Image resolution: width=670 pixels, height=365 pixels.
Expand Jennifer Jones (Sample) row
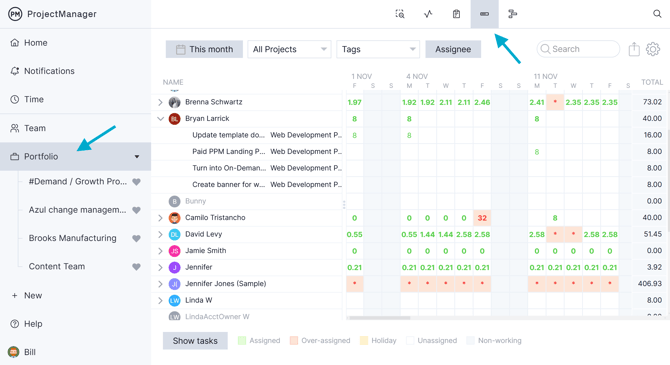tap(160, 284)
